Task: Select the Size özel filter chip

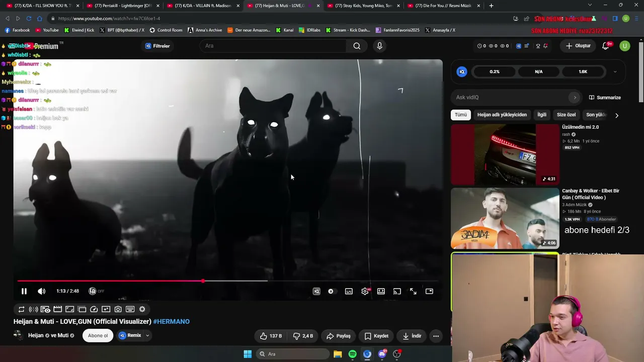Action: coord(566,115)
